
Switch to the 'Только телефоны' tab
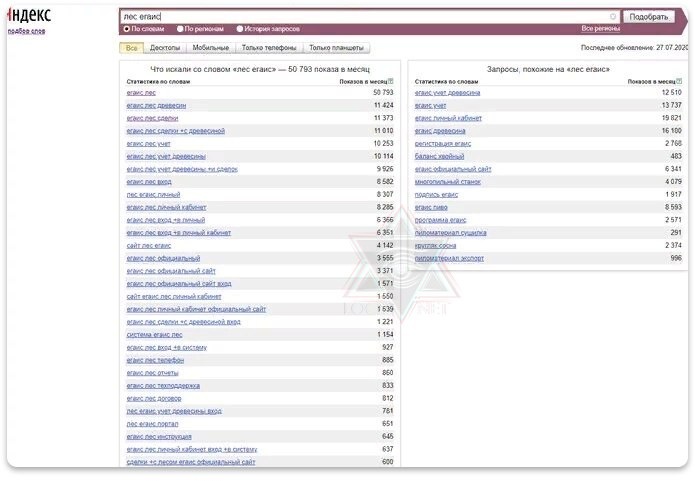tap(269, 48)
